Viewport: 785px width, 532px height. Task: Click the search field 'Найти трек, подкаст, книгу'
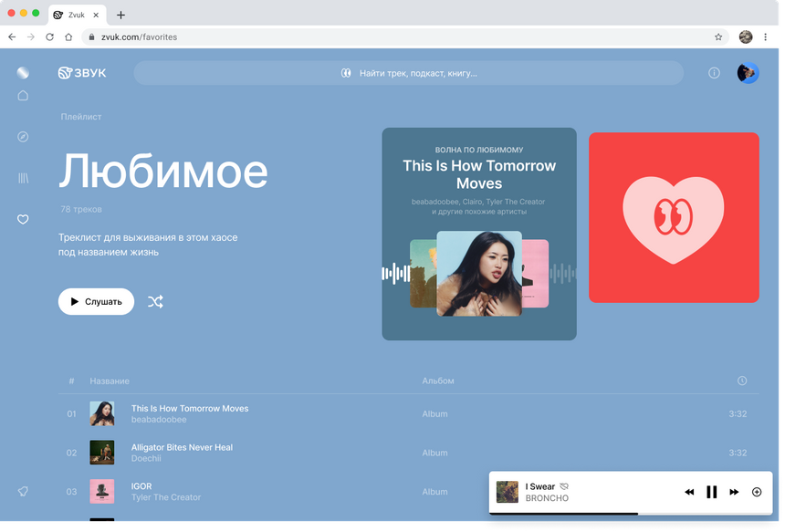(x=409, y=72)
